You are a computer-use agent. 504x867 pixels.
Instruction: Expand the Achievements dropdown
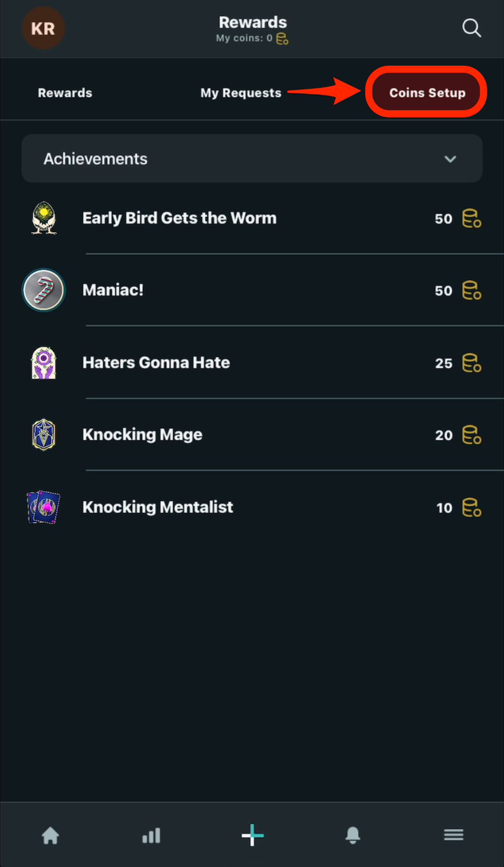click(251, 159)
